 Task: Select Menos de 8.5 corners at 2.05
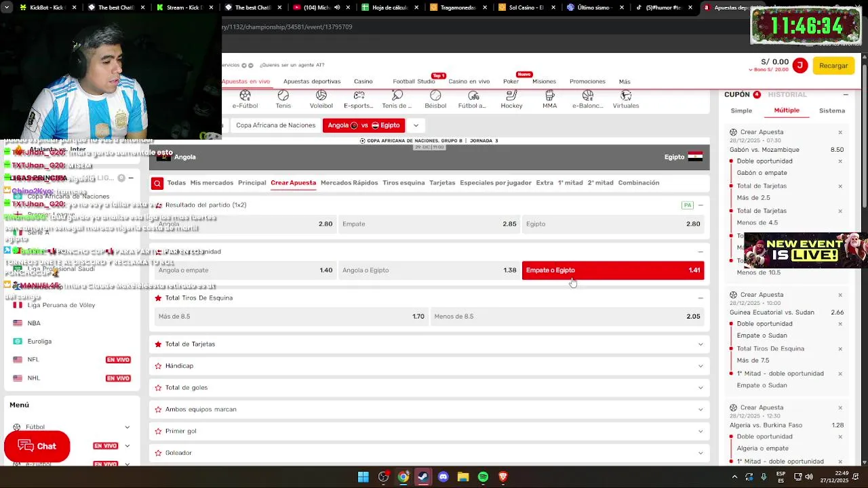(x=568, y=317)
